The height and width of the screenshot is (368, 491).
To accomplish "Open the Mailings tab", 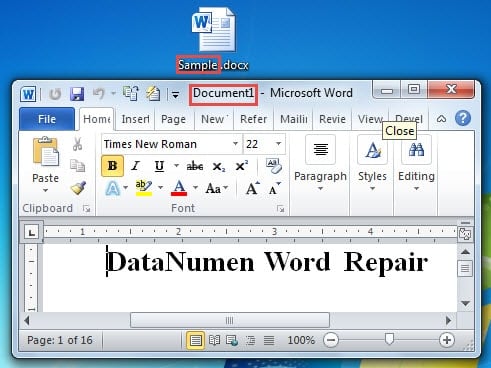I will [x=293, y=119].
